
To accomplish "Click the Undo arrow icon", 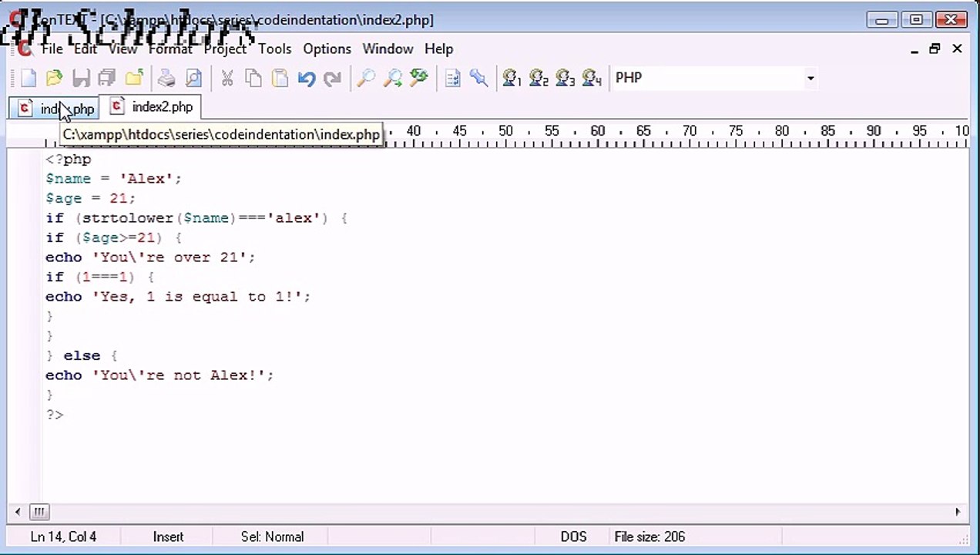I will tap(307, 78).
